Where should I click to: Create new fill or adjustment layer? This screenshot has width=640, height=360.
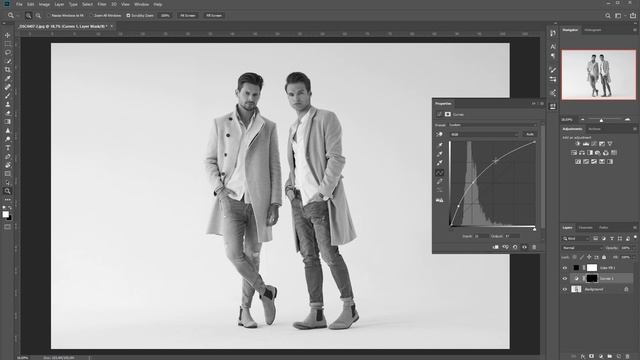(601, 356)
